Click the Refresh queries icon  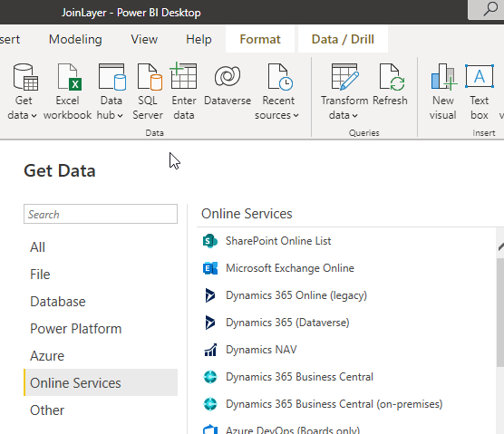click(x=390, y=77)
